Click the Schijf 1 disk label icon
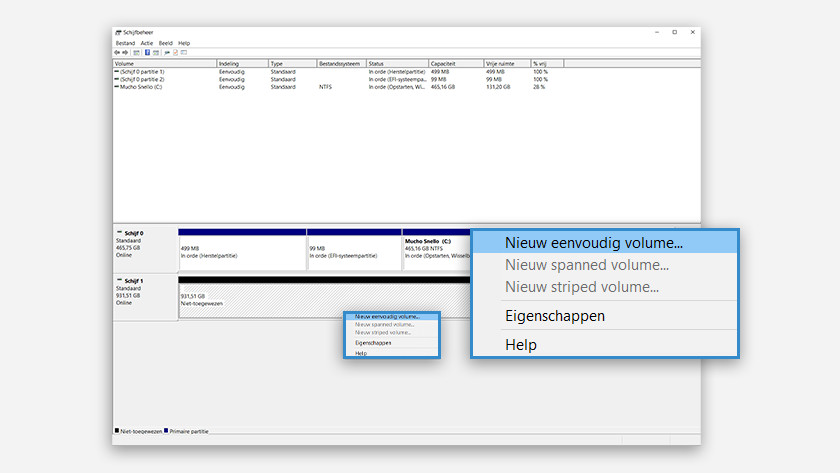This screenshot has height=473, width=840. (119, 281)
